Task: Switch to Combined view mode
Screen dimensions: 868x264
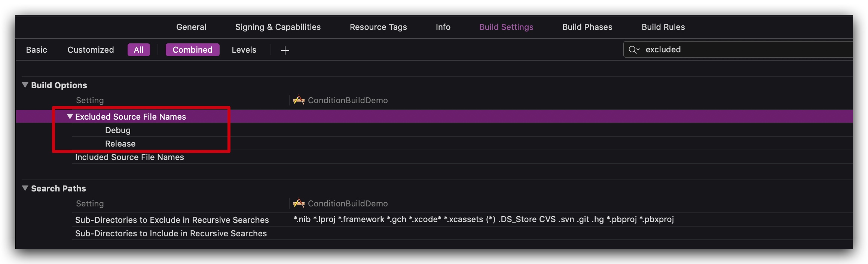Action: (x=192, y=50)
